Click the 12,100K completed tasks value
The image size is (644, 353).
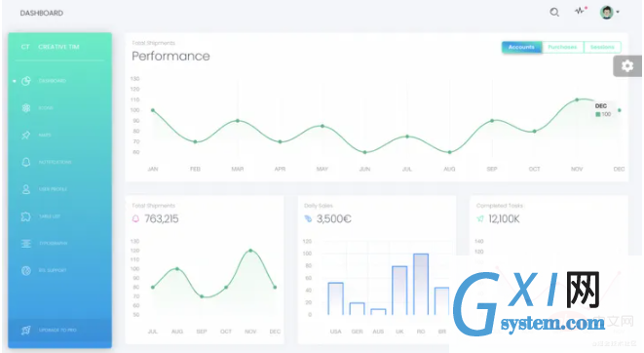pos(504,218)
